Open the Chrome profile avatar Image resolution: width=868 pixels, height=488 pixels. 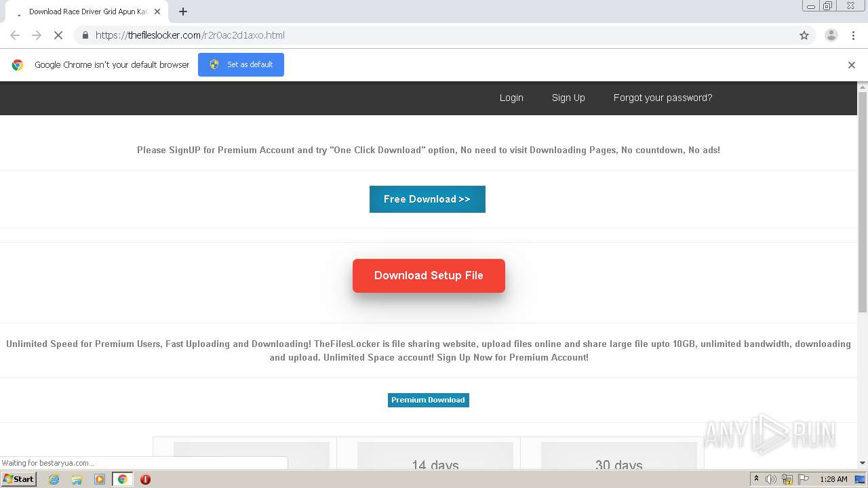831,35
